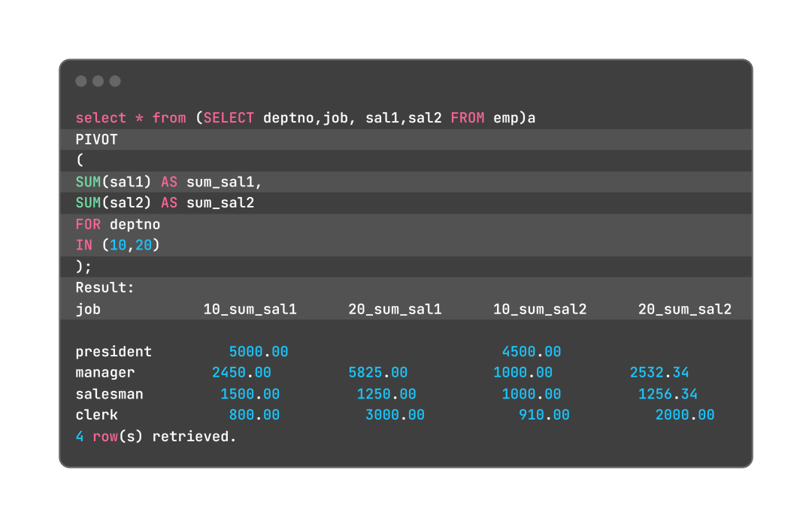Click the value '5825.00' in manager row
The image size is (812, 527).
[x=378, y=372]
